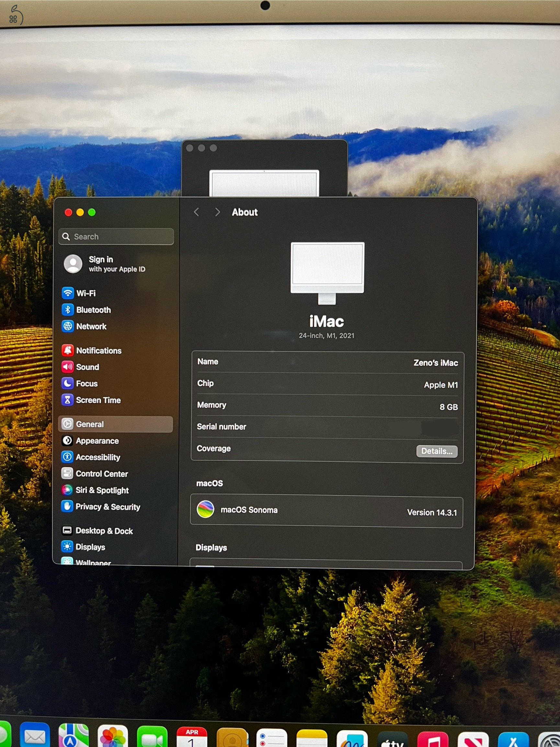Open Screen Time settings
The width and height of the screenshot is (560, 747).
[91, 400]
